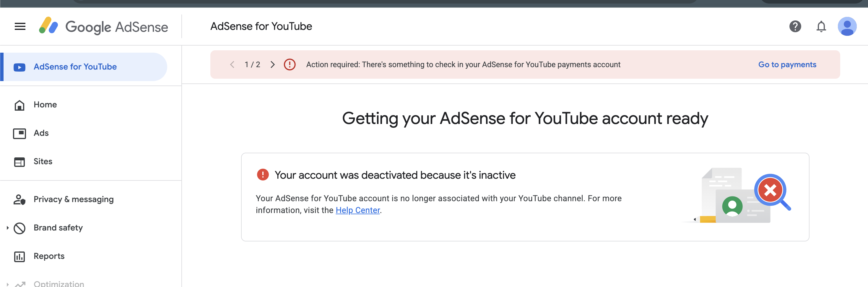This screenshot has width=868, height=287.
Task: Click 'Your account was deactivated' heading text
Action: tap(395, 175)
